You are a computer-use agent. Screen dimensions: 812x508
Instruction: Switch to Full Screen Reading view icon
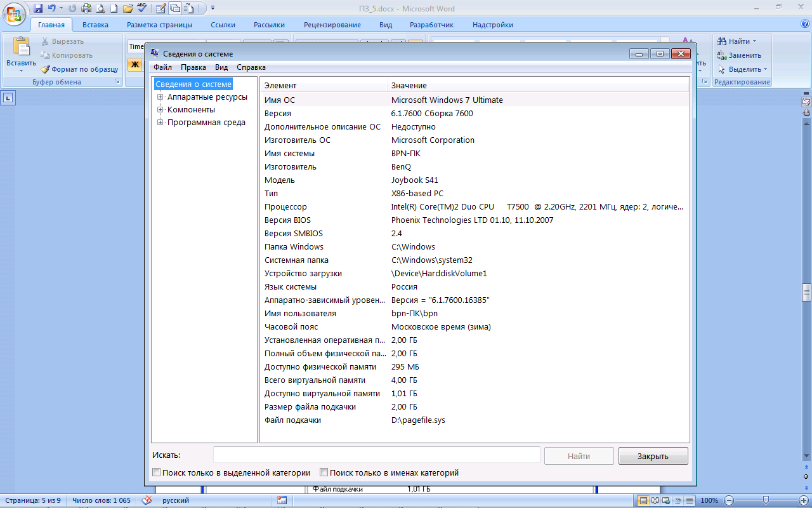click(x=655, y=500)
